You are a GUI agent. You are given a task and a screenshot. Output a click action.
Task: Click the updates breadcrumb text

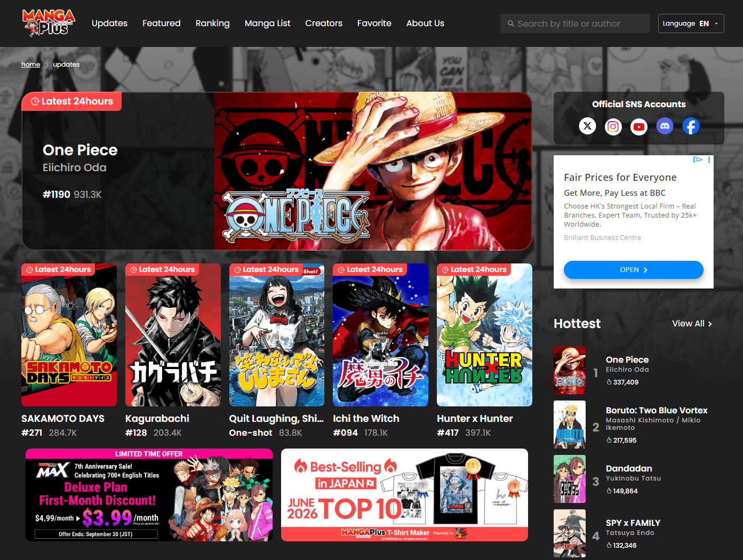[66, 65]
